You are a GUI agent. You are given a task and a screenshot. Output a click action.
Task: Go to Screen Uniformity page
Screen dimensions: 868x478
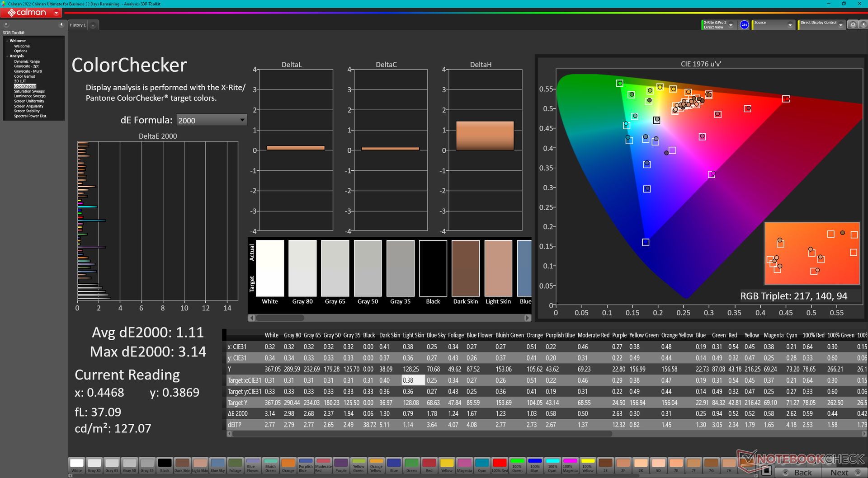(29, 101)
